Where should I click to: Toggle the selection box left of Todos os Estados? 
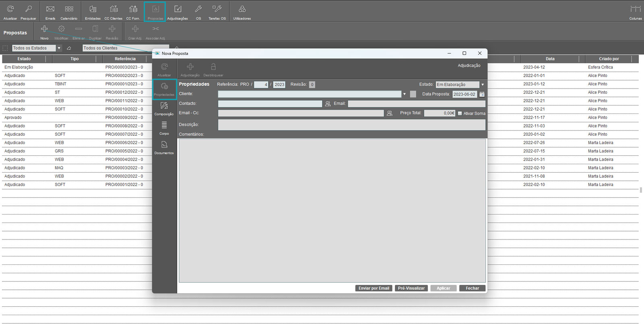pos(5,48)
